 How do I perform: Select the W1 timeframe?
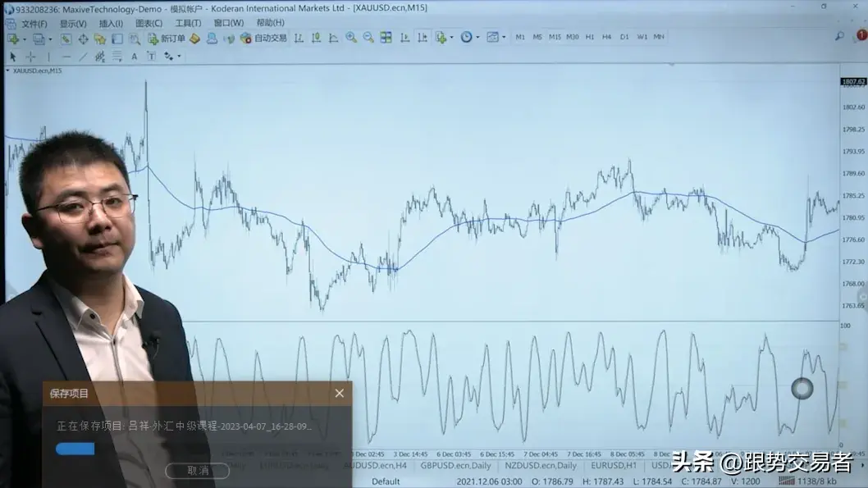(x=642, y=37)
